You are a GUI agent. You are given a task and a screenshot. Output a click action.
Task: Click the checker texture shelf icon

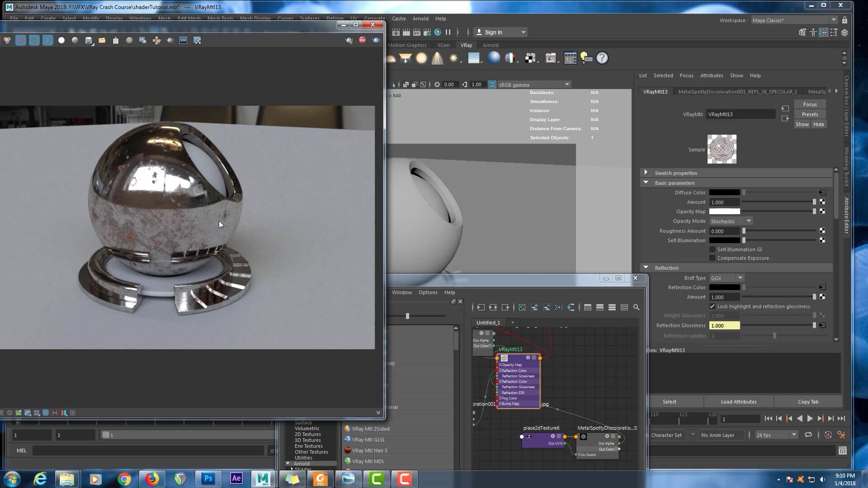[530, 58]
